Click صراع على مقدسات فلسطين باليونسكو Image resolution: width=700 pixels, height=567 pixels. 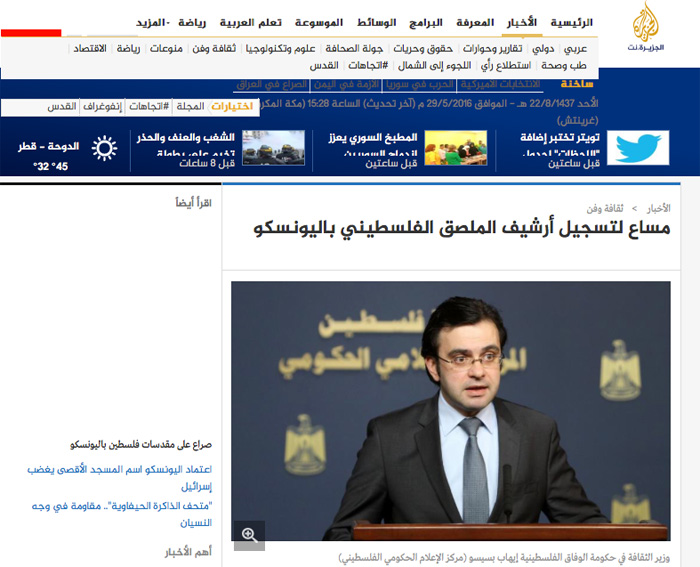click(x=141, y=445)
